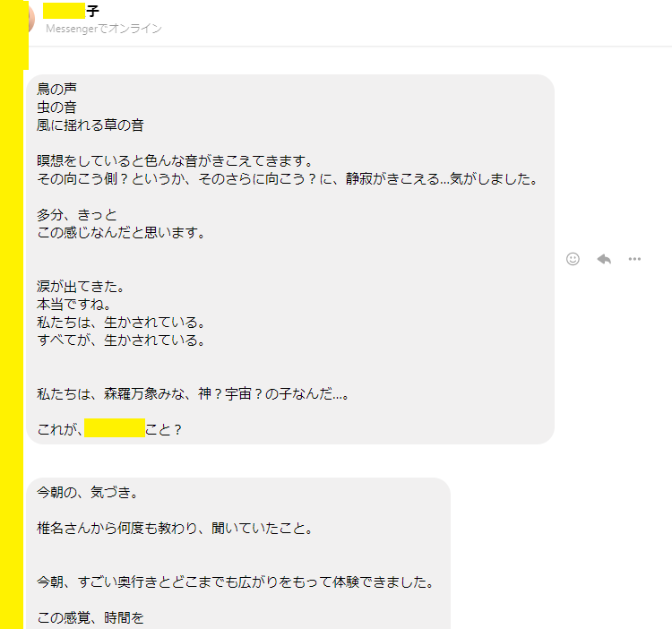Screen dimensions: 672x629
Task: Click the line 'この感覚、時間を'
Action: point(90,618)
